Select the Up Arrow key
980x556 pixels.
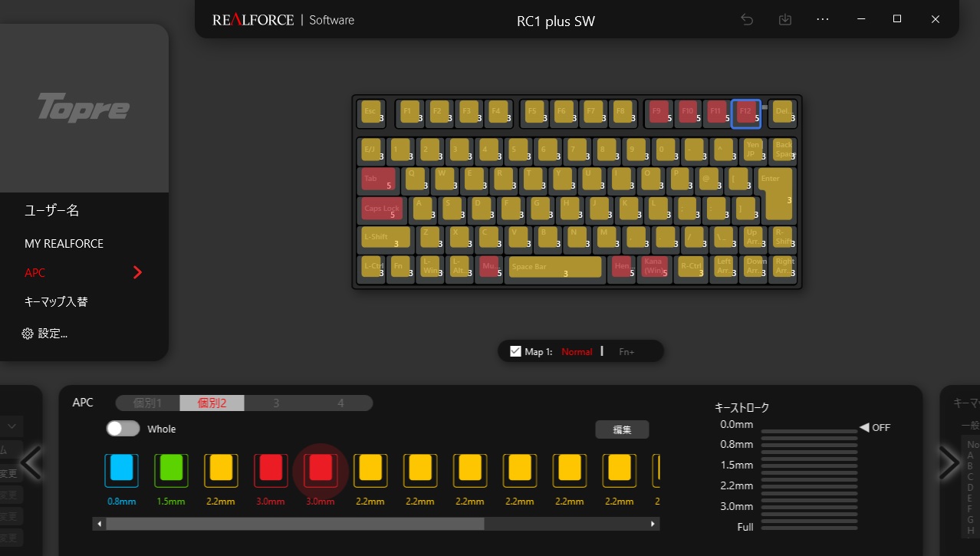coord(755,238)
